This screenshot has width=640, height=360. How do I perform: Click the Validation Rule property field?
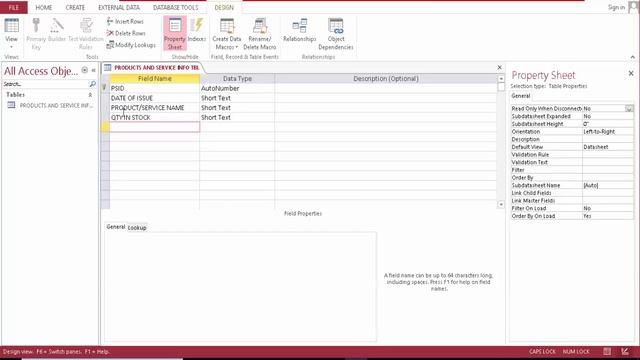pos(608,155)
